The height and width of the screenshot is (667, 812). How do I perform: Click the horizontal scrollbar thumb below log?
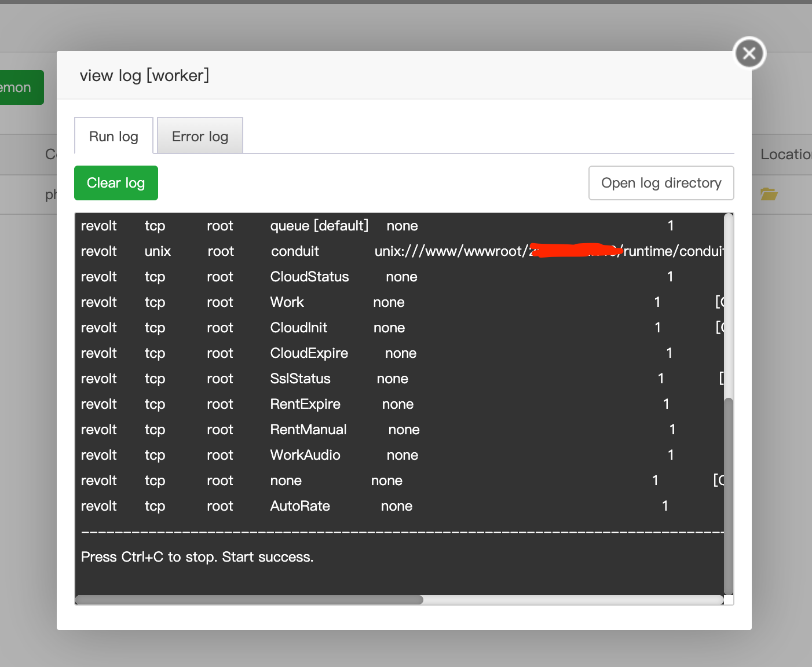point(249,600)
